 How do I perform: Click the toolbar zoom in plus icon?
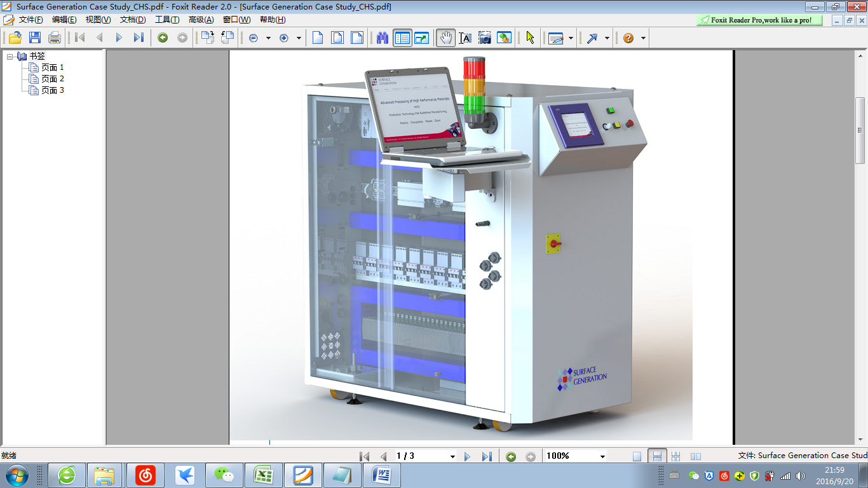(x=284, y=38)
